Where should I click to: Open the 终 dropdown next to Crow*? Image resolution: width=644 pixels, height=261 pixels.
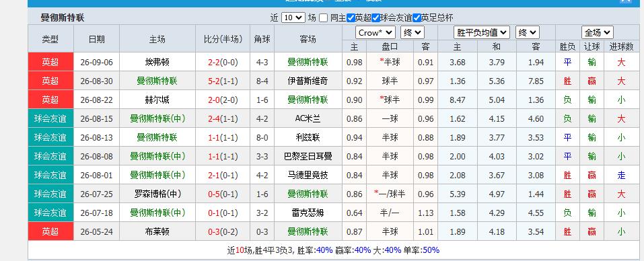click(413, 33)
